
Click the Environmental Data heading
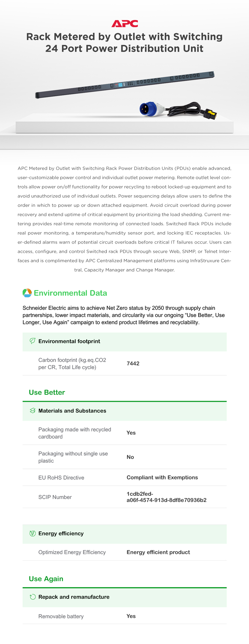pyautogui.click(x=70, y=293)
